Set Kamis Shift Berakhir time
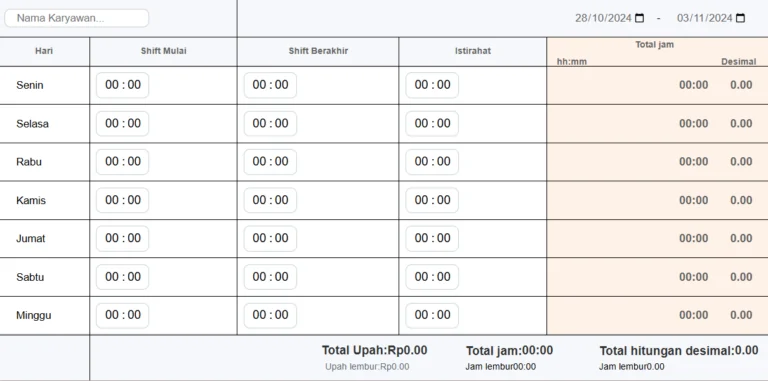The width and height of the screenshot is (768, 381). pos(270,200)
